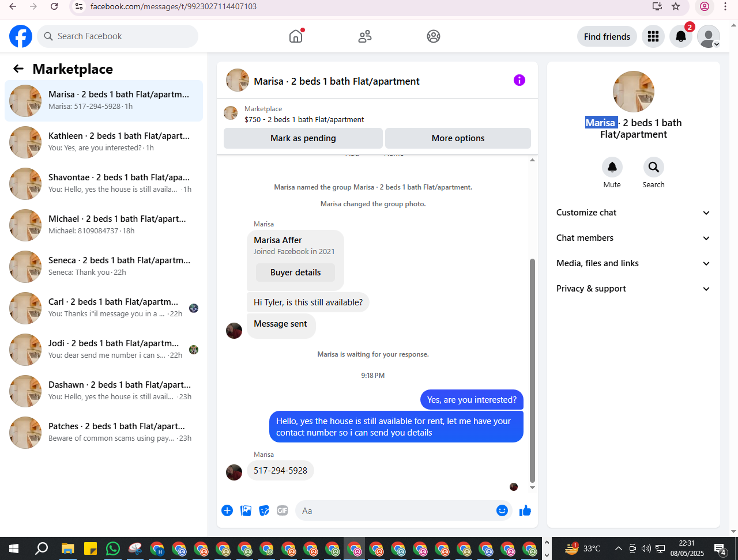Screen dimensions: 738x560
Task: Open Jodi conversation in list
Action: 104,350
